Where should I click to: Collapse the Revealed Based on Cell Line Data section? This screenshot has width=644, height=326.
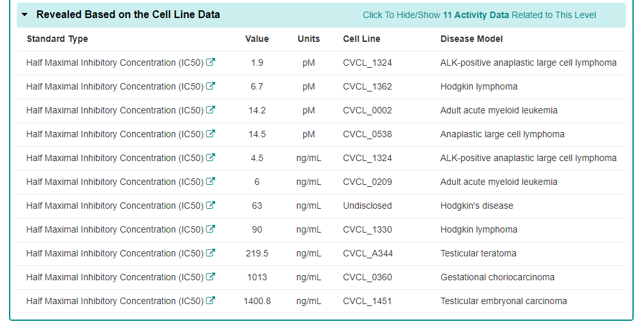[x=24, y=14]
